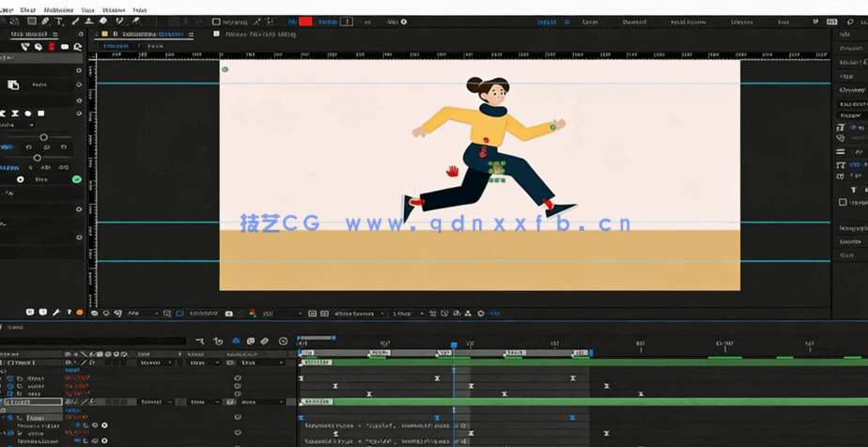Select the Eraser tool
This screenshot has width=868, height=447.
click(x=103, y=21)
